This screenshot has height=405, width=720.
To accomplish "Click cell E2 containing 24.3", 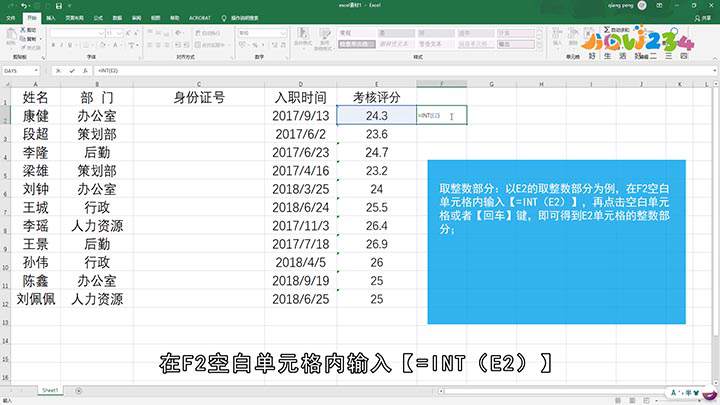I will pos(377,115).
